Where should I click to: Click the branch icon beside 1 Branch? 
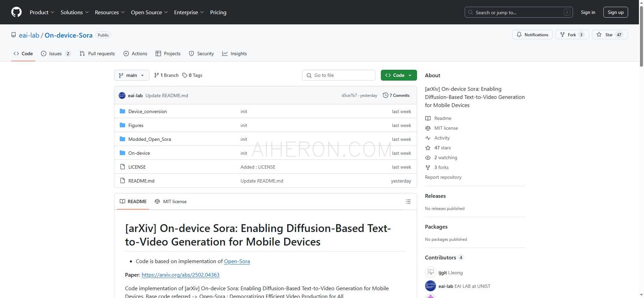[x=156, y=75]
